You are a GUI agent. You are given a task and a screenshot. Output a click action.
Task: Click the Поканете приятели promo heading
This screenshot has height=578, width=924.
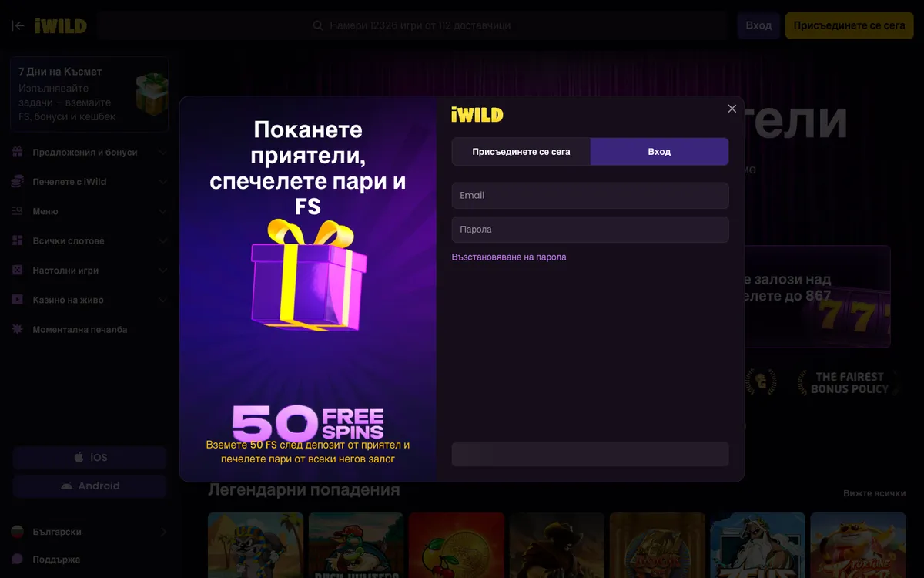pos(308,167)
